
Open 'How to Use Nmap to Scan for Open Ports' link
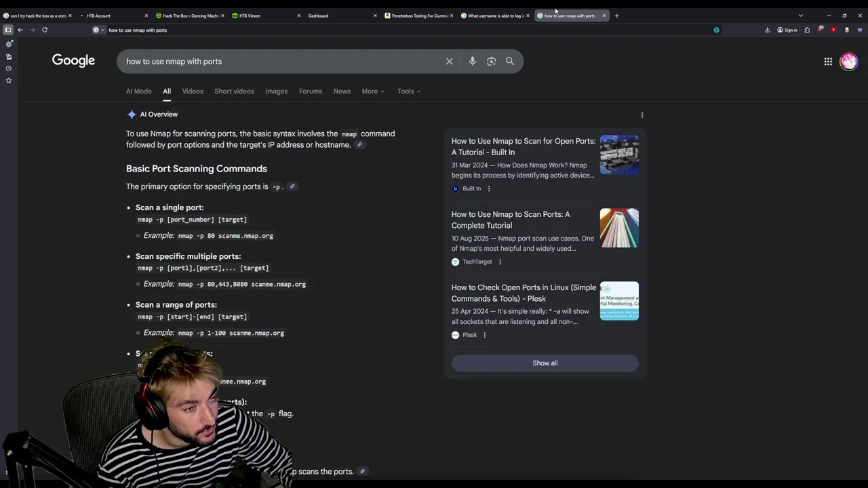click(524, 146)
